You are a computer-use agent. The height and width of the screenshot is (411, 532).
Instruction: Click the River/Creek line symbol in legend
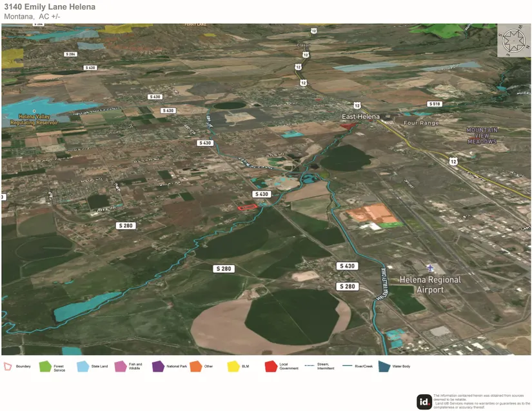tap(348, 366)
